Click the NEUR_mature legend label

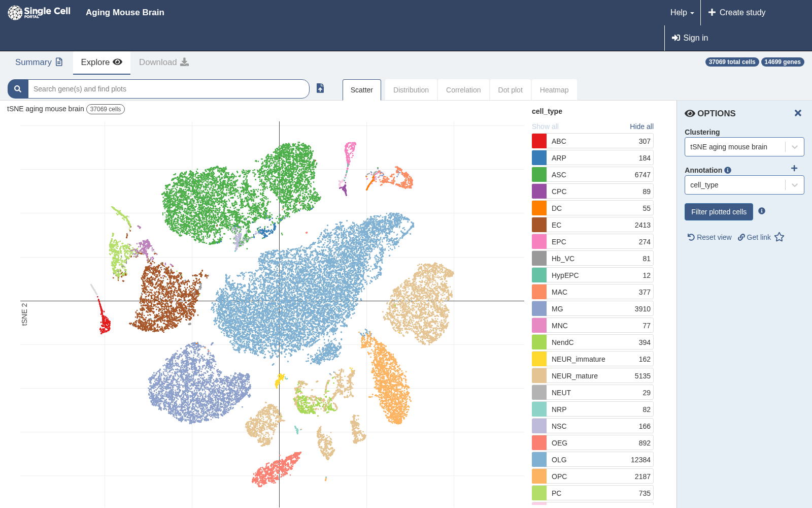click(574, 376)
